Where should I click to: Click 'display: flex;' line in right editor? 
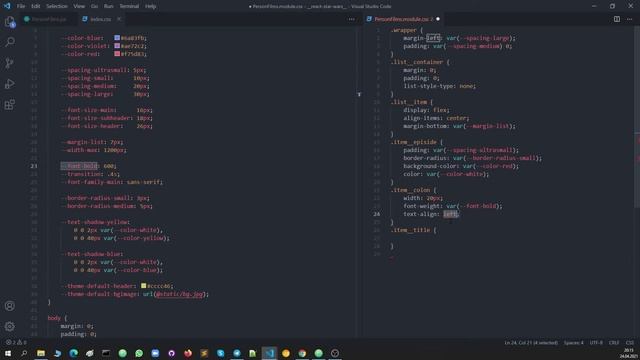tap(426, 110)
